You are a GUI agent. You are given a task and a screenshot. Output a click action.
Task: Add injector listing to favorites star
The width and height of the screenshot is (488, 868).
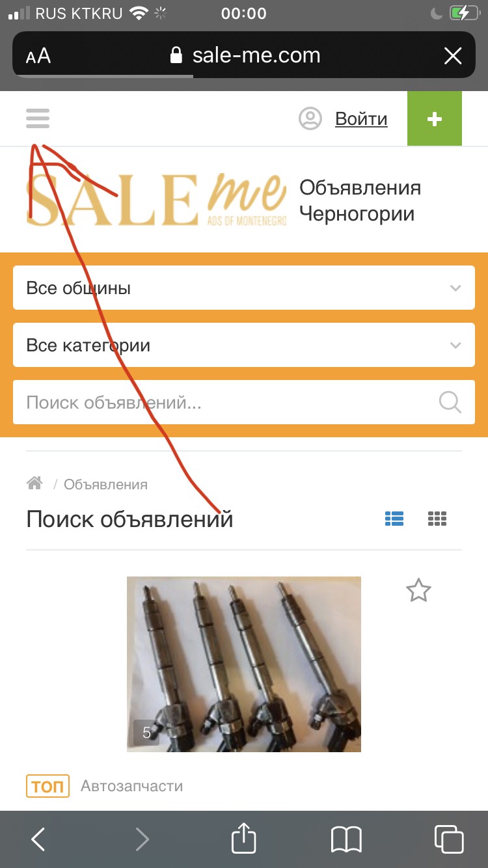coord(418,591)
